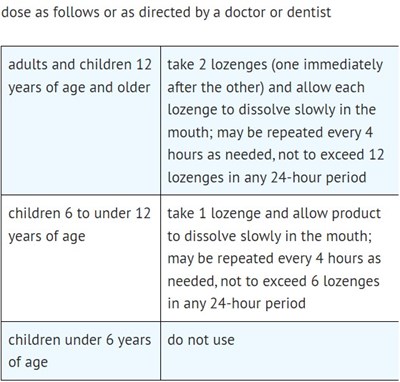Click 'may be repeated every 4 hours as'
400x382 pixels.
pos(274,258)
